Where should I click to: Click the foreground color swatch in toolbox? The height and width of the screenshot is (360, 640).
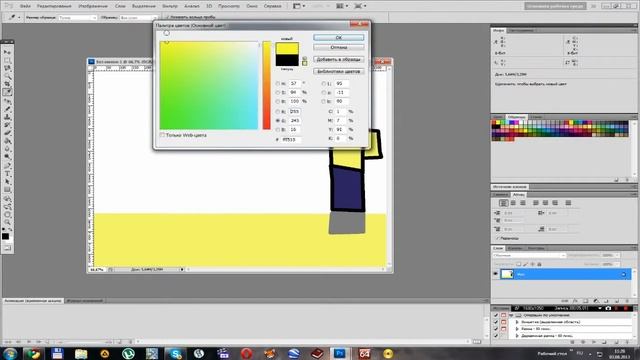click(x=5, y=236)
